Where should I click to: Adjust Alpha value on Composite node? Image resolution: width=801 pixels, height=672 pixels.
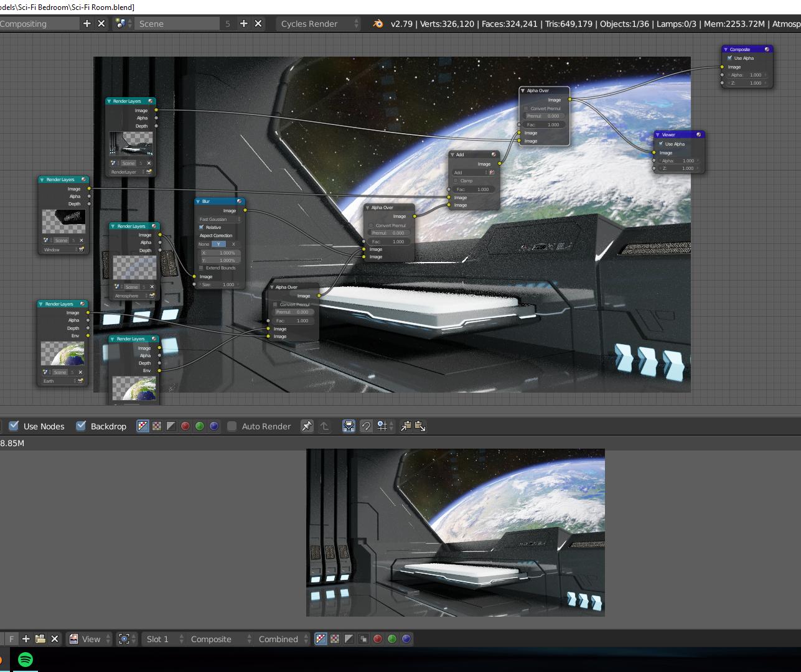747,75
